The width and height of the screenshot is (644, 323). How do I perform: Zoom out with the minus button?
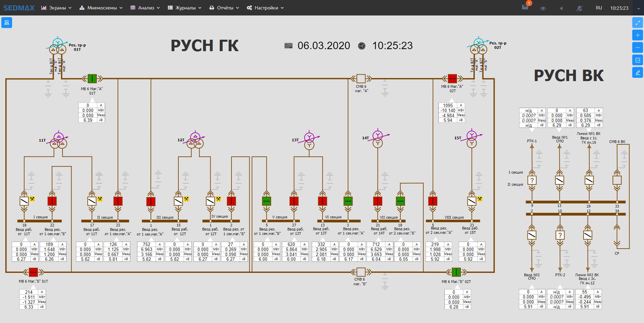637,47
